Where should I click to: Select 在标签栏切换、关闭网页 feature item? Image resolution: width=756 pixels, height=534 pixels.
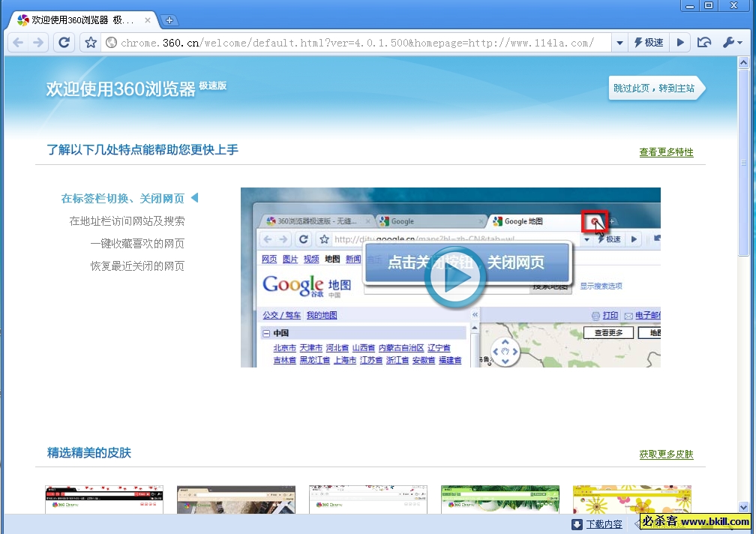point(122,199)
